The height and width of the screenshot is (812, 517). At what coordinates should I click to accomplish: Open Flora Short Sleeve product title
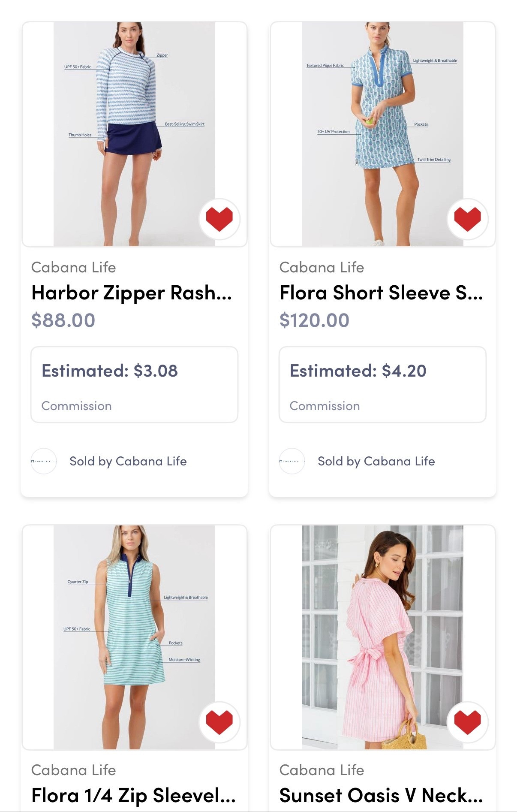(x=381, y=293)
